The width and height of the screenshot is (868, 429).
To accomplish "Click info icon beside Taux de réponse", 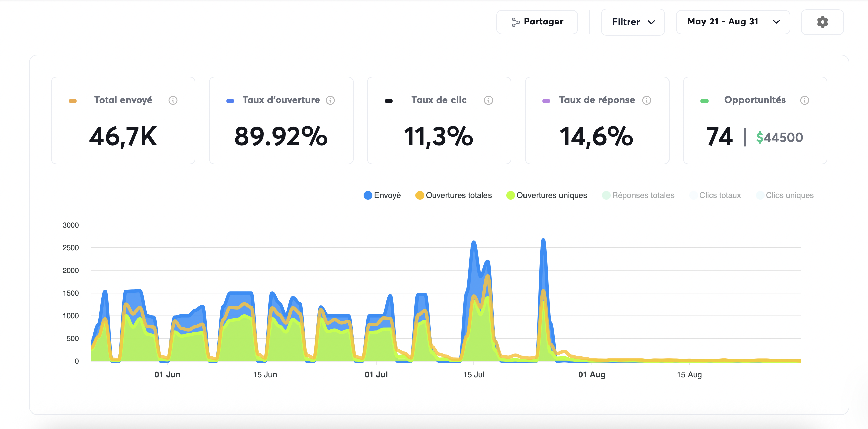I will [646, 100].
